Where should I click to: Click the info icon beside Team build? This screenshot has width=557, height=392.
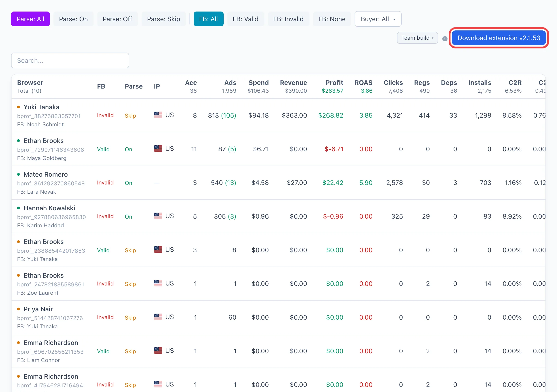tap(445, 39)
